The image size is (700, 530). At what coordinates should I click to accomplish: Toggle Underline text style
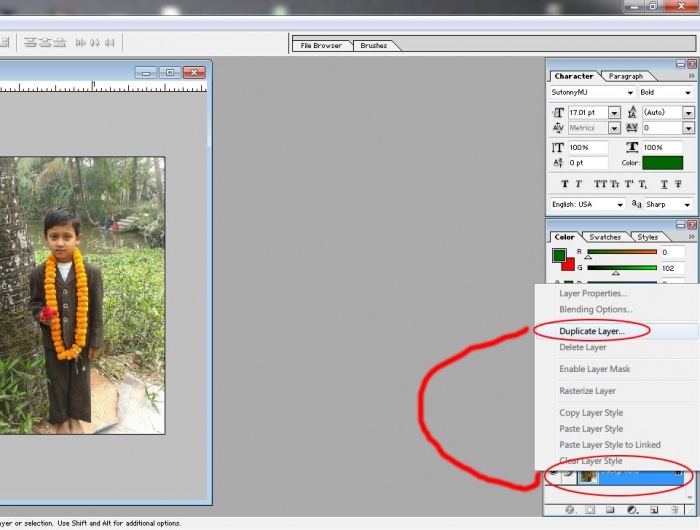[664, 184]
